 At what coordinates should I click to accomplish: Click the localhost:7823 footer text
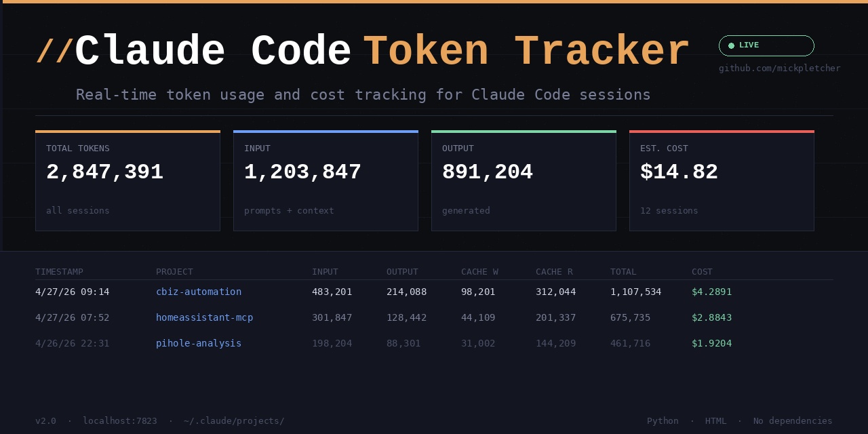pyautogui.click(x=119, y=420)
